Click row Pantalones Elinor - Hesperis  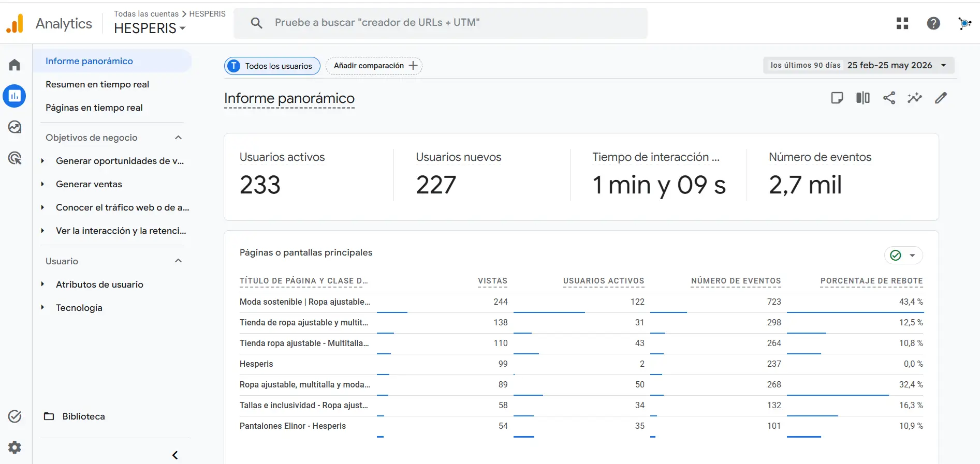click(581, 426)
